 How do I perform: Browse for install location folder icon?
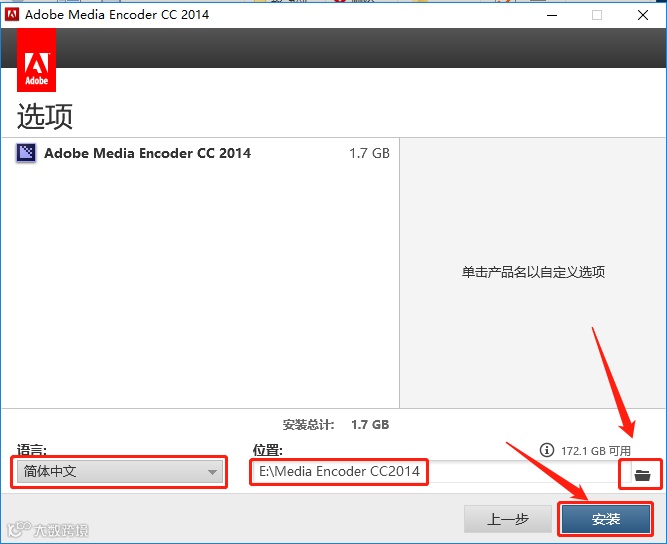[x=642, y=474]
